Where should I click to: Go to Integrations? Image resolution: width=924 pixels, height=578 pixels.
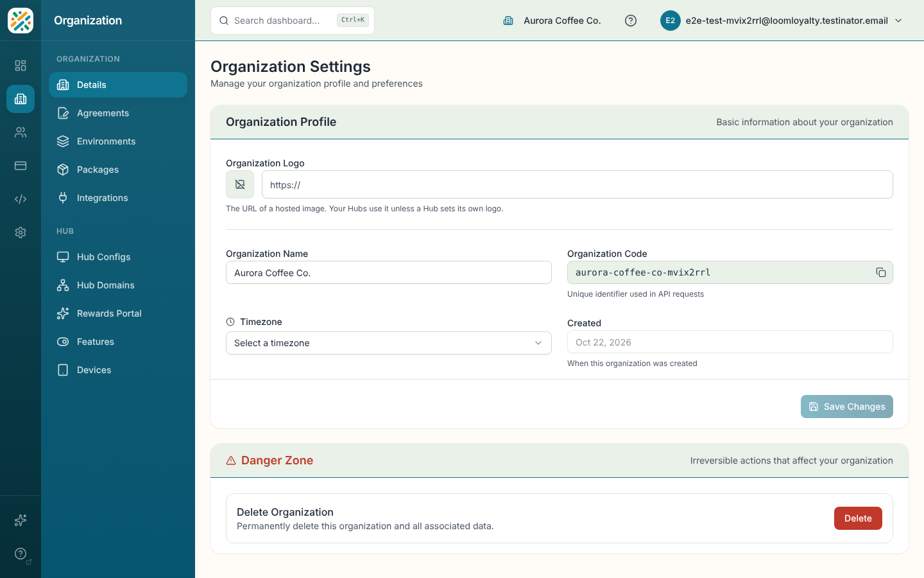[118, 198]
